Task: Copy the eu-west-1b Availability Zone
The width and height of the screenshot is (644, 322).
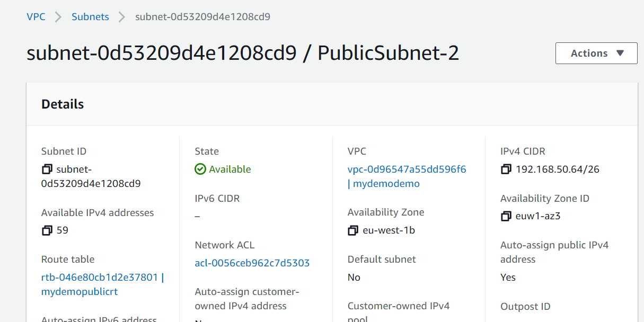Action: 353,230
